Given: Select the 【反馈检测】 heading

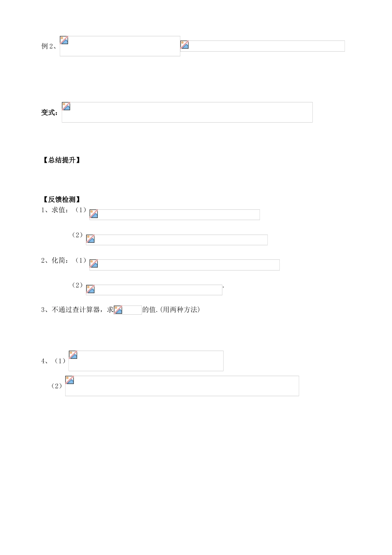Looking at the screenshot, I should pos(61,200).
